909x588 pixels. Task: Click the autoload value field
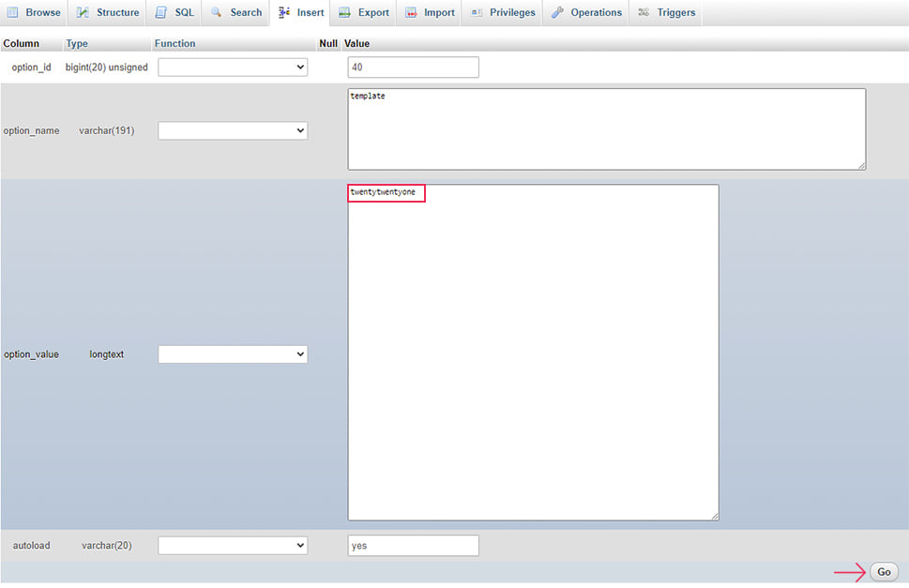pos(414,545)
